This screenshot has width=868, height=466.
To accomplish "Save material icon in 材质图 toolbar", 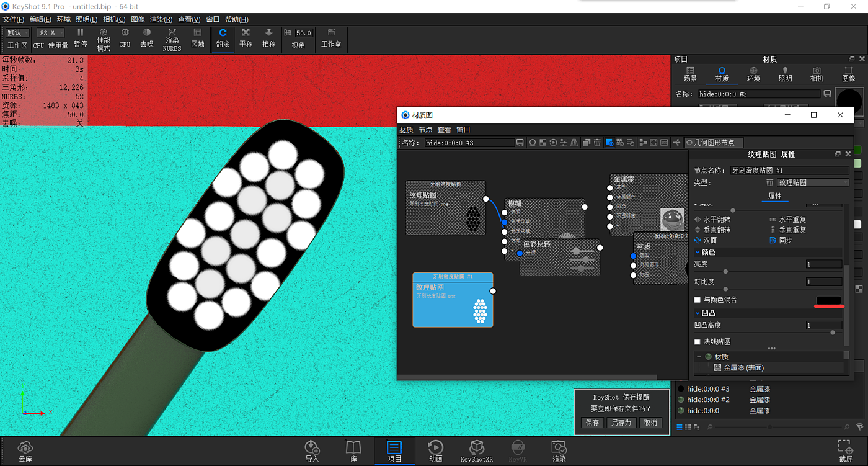I will tap(520, 143).
